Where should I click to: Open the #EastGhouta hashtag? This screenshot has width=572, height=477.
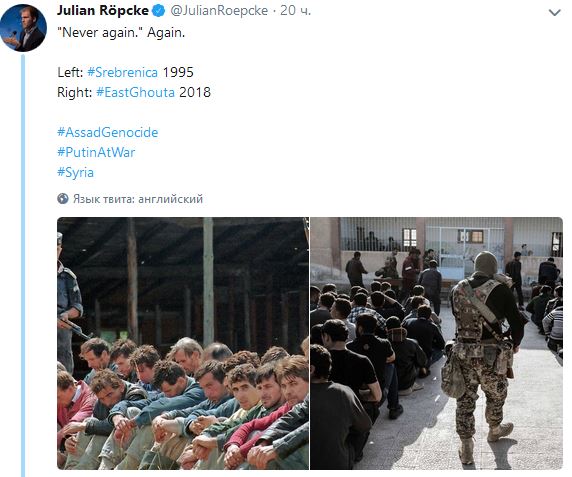coord(135,92)
